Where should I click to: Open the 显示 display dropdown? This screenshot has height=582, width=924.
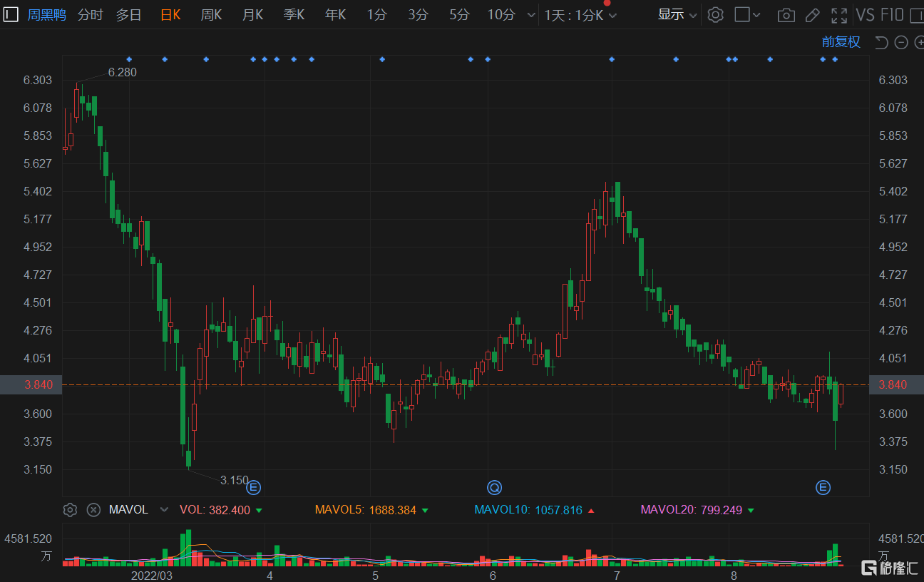677,15
